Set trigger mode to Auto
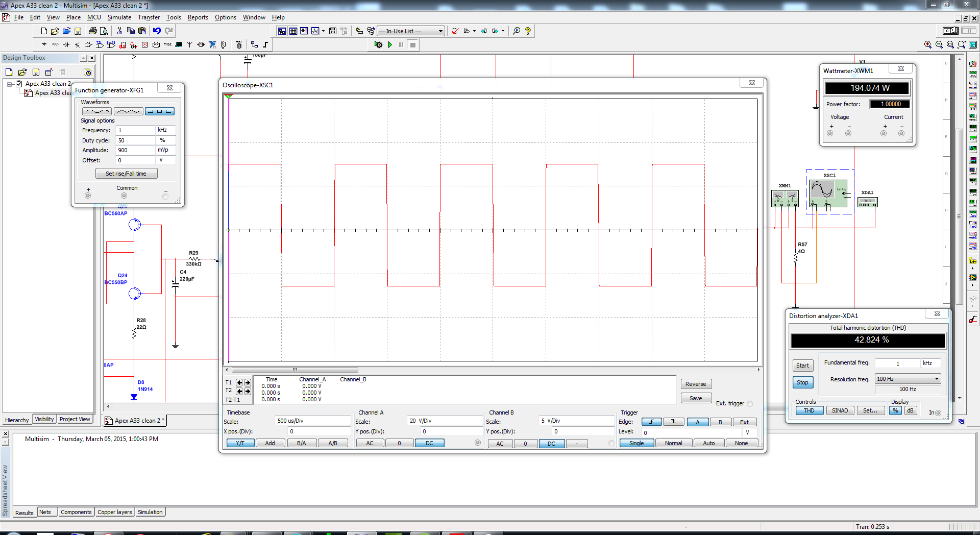Viewport: 980px width, 535px height. 709,443
